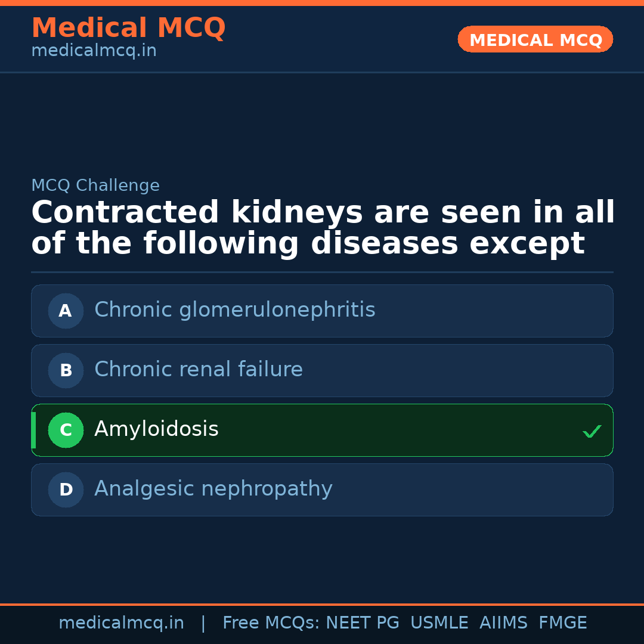
Task: Click FMGE in the footer
Action: 563,623
